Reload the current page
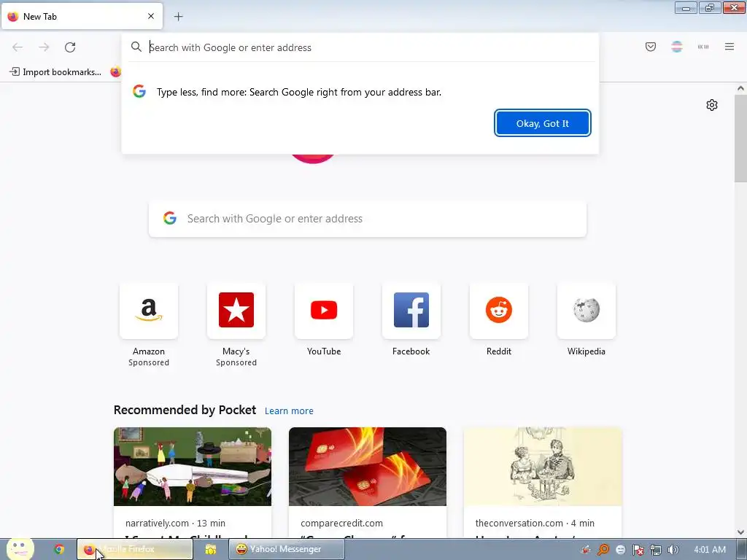Screen dimensions: 747x560 click(x=70, y=47)
